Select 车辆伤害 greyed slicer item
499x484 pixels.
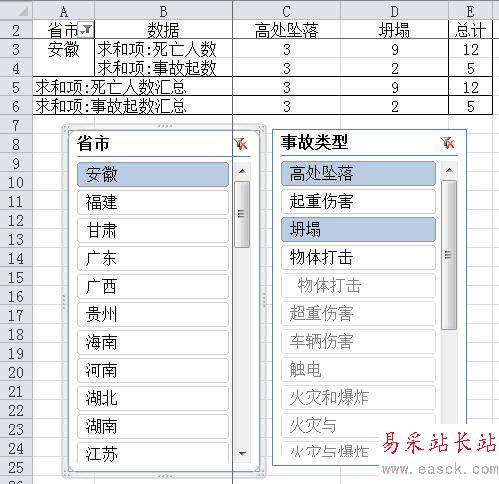pyautogui.click(x=358, y=341)
